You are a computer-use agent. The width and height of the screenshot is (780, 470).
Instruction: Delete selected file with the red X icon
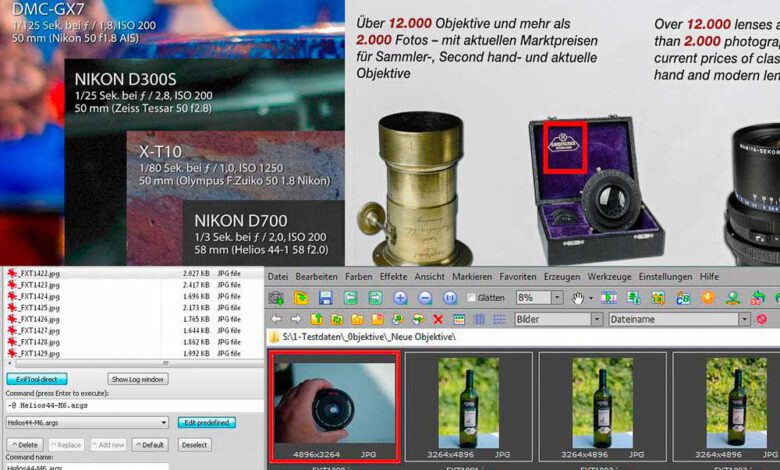pos(438,319)
